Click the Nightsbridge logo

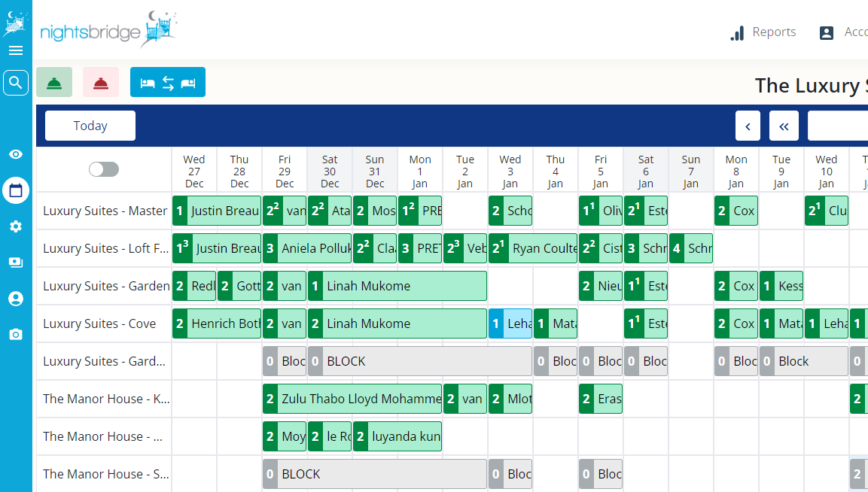point(109,30)
